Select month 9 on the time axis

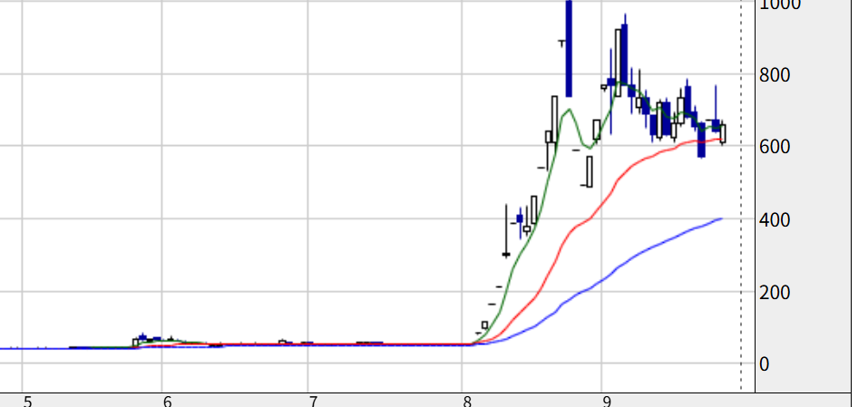[608, 402]
